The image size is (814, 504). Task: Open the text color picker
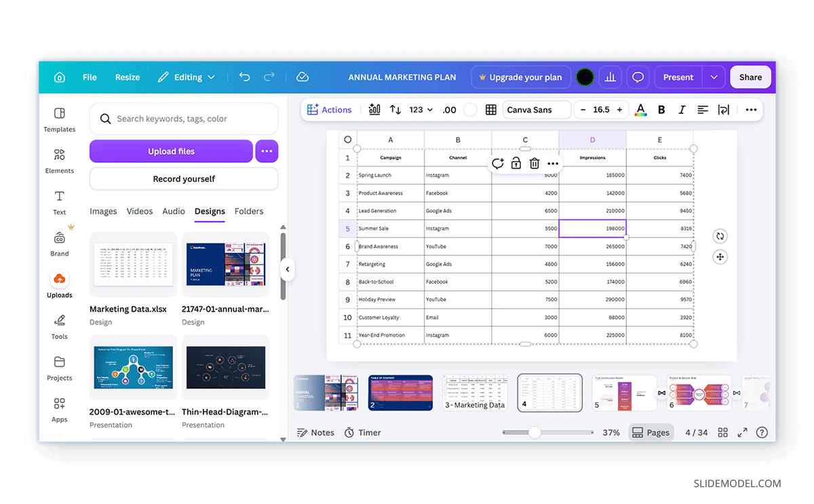[x=640, y=110]
